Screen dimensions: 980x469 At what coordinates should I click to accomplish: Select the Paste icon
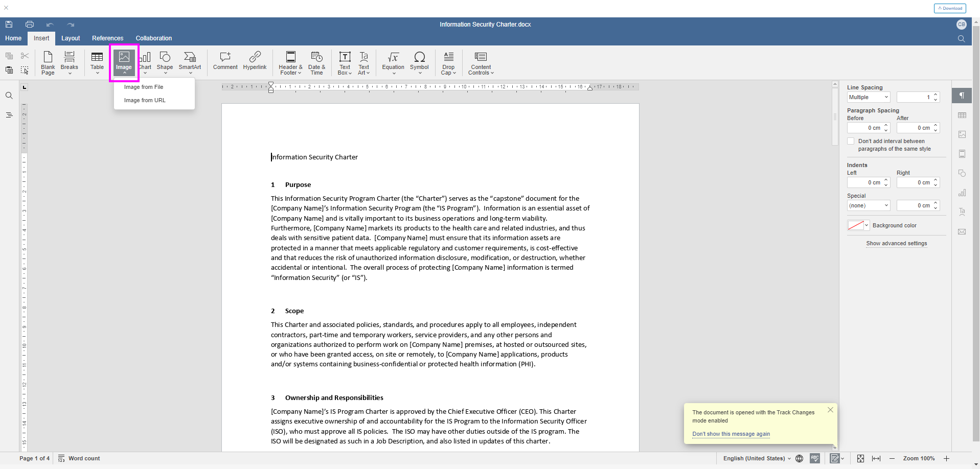(x=9, y=70)
